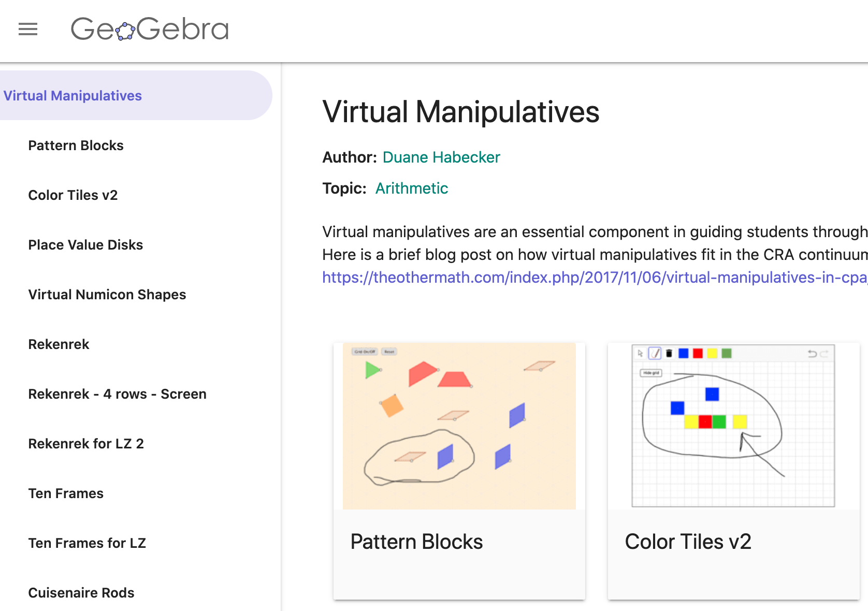The height and width of the screenshot is (611, 868).
Task: Open the Virtual Manipulatives section header
Action: pyautogui.click(x=73, y=95)
